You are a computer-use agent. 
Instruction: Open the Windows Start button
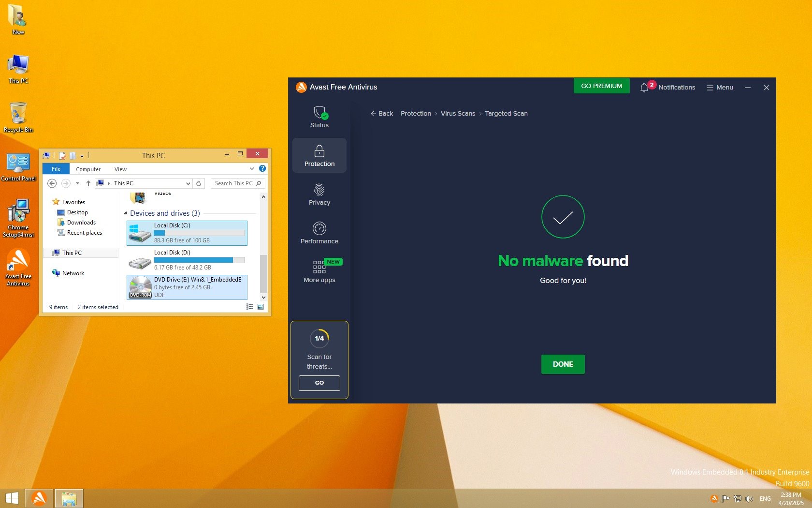tap(12, 498)
